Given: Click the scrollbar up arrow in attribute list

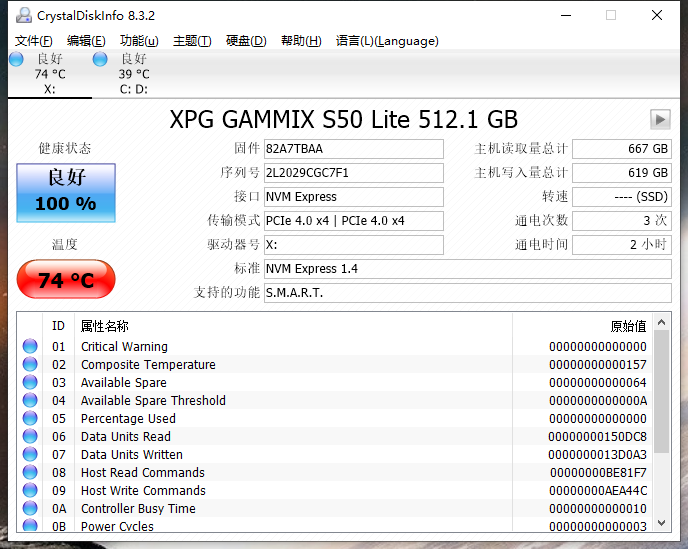Looking at the screenshot, I should coord(662,323).
